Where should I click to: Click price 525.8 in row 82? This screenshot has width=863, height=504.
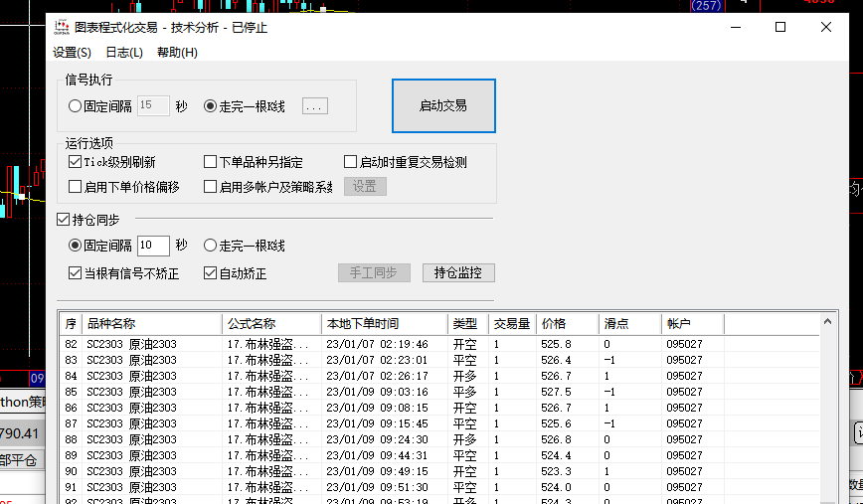coord(556,344)
